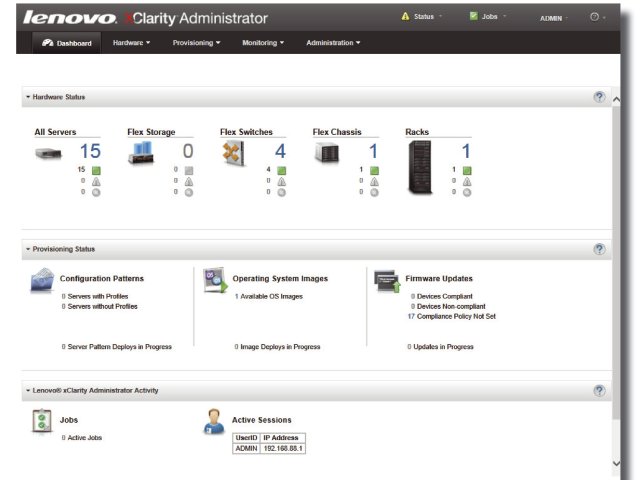
Task: Collapse the Lenovo xClarity Administrator Activity section
Action: click(x=28, y=391)
